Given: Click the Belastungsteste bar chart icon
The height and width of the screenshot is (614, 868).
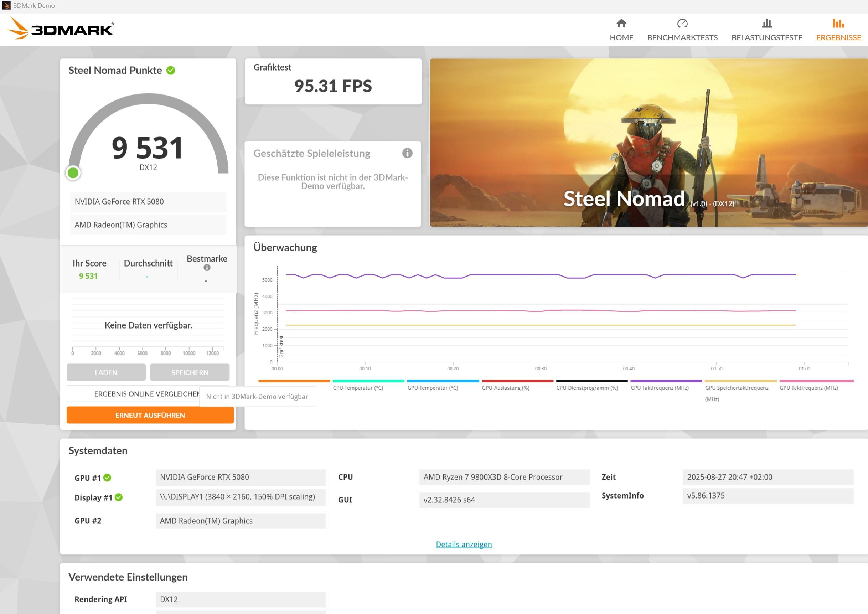Looking at the screenshot, I should (x=767, y=24).
